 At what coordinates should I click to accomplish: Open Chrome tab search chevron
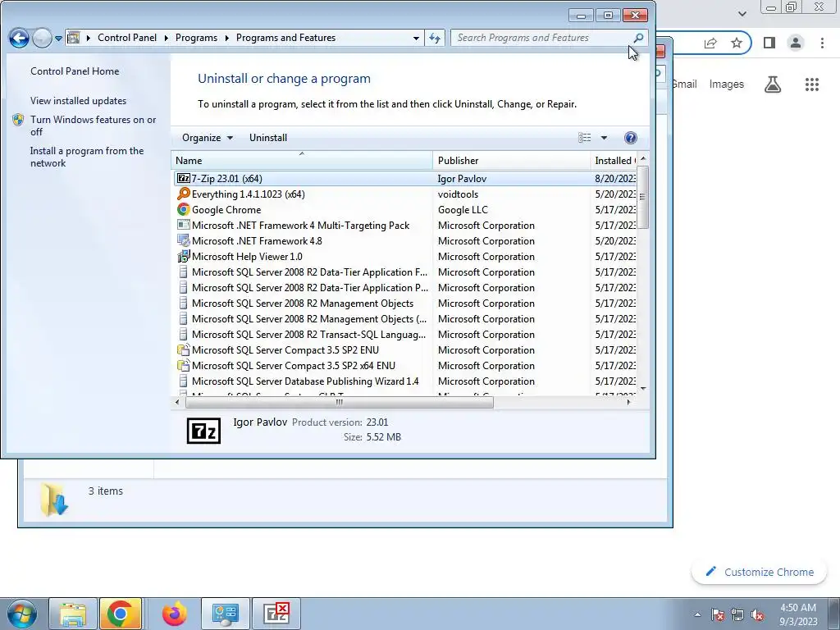click(742, 13)
